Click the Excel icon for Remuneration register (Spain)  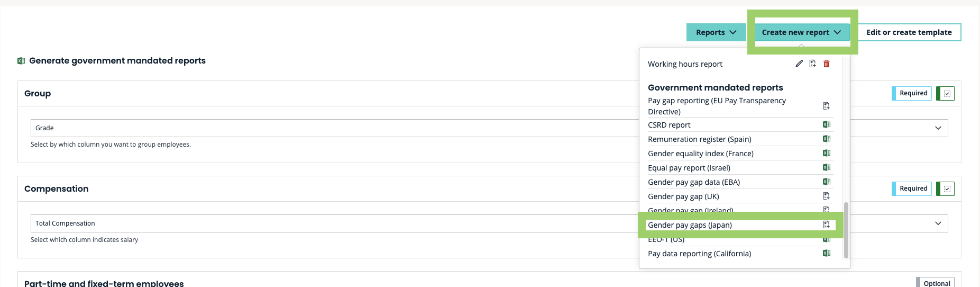pyautogui.click(x=826, y=139)
